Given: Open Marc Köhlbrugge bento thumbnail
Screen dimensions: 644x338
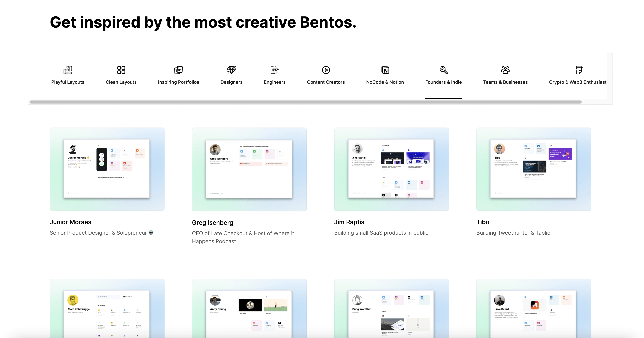Looking at the screenshot, I should point(107,309).
